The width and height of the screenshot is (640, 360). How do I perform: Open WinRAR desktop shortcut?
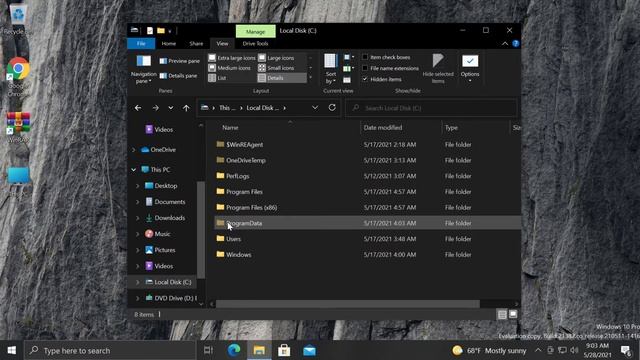pos(18,127)
